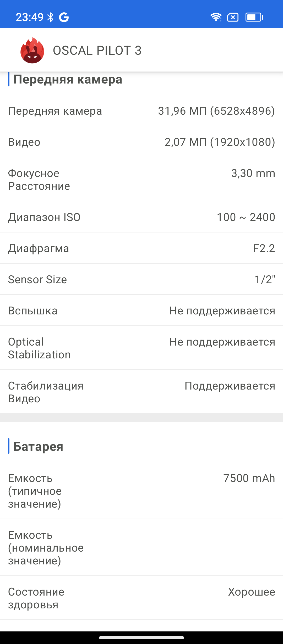283x644 pixels.
Task: Tap the AnTuTu flame logo icon
Action: click(x=32, y=50)
